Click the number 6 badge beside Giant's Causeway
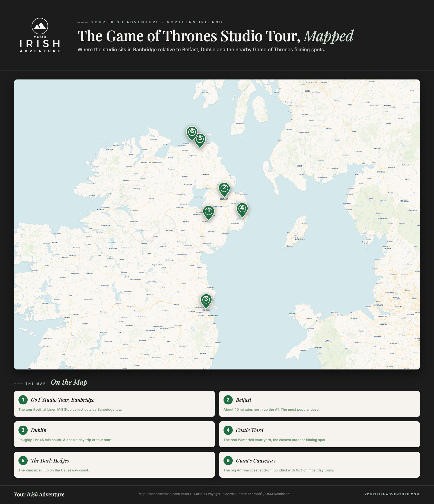Screen dimensions: 434x504 (228, 460)
